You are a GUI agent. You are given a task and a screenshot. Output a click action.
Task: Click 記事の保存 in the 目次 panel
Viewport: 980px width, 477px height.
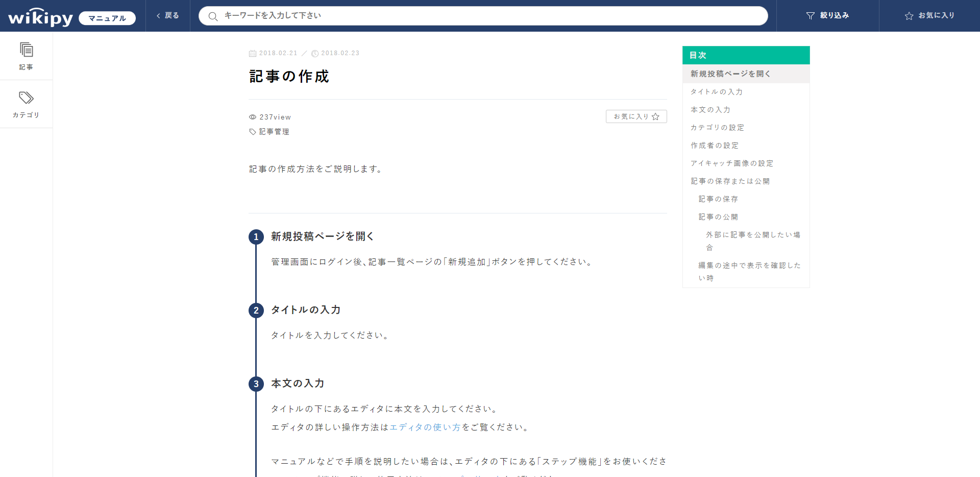click(717, 199)
